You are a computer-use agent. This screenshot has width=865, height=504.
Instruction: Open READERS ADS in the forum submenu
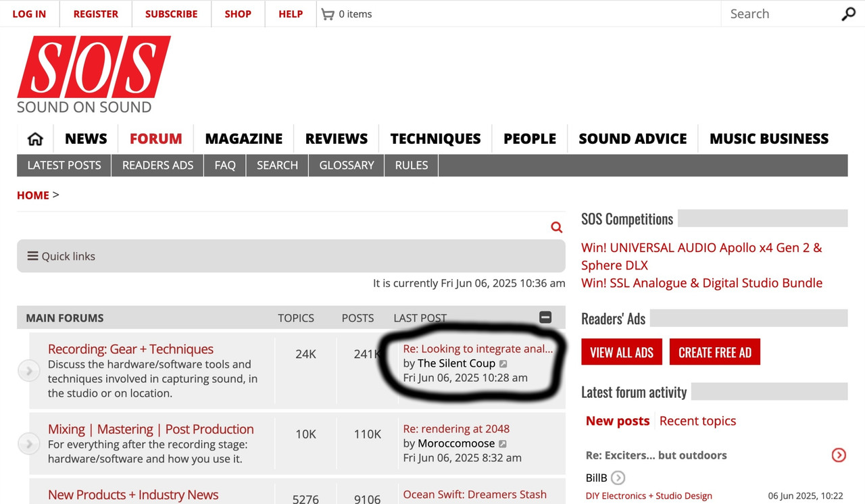point(158,166)
